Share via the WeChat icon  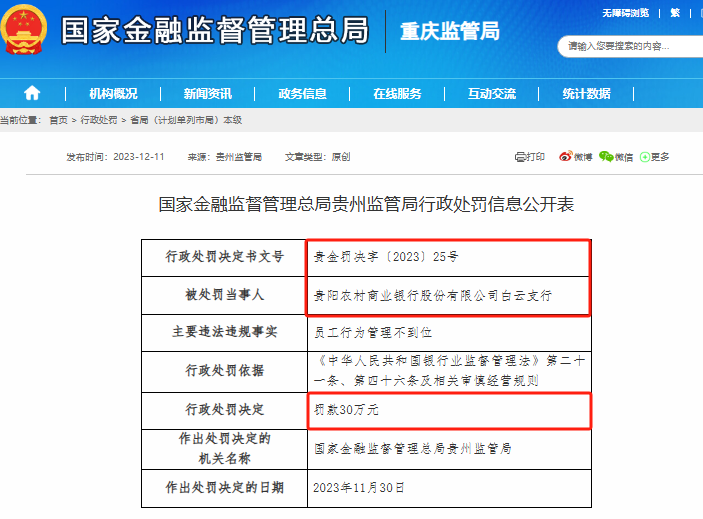[606, 156]
